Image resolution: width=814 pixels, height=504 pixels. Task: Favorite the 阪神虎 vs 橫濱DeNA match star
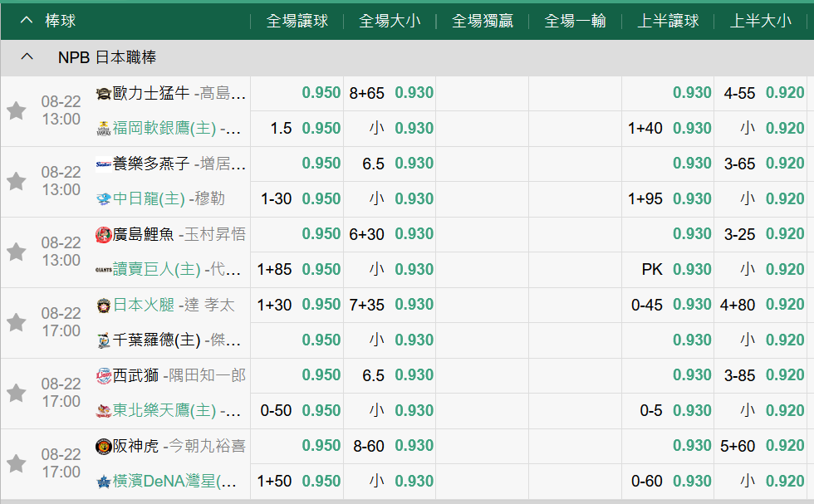16,463
